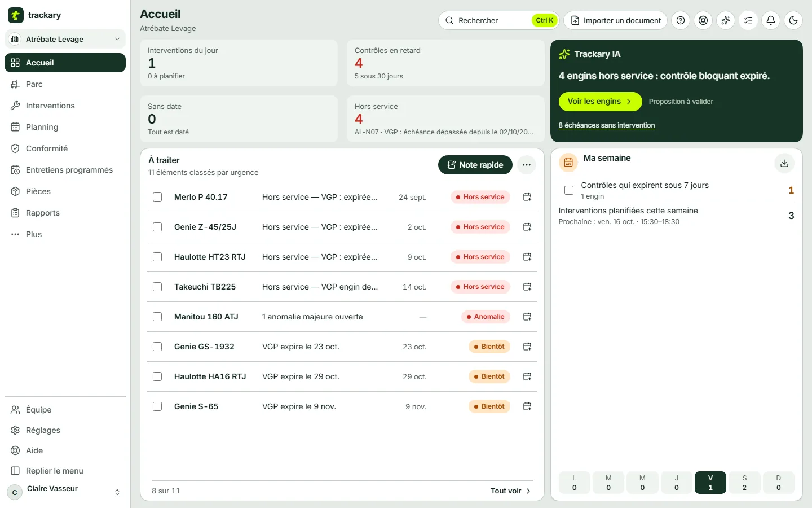This screenshot has width=812, height=508.
Task: Tick the Genie S-65 checkbox
Action: [x=157, y=406]
